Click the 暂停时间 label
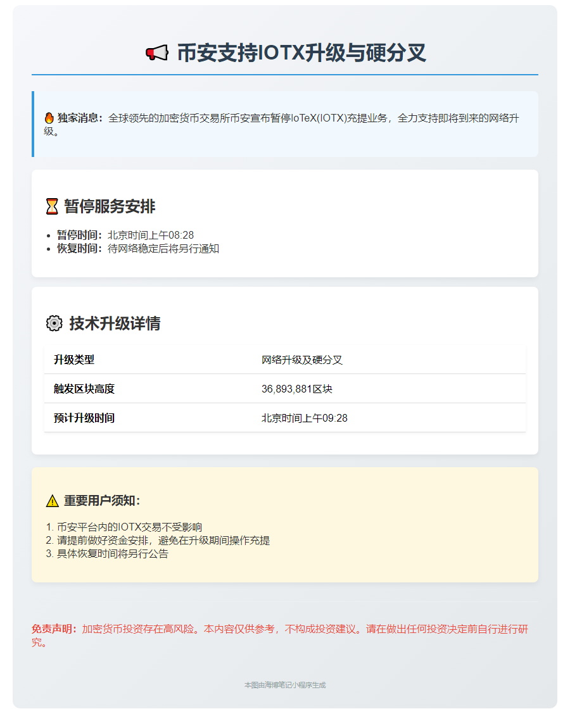This screenshot has height=728, width=570. (x=79, y=235)
